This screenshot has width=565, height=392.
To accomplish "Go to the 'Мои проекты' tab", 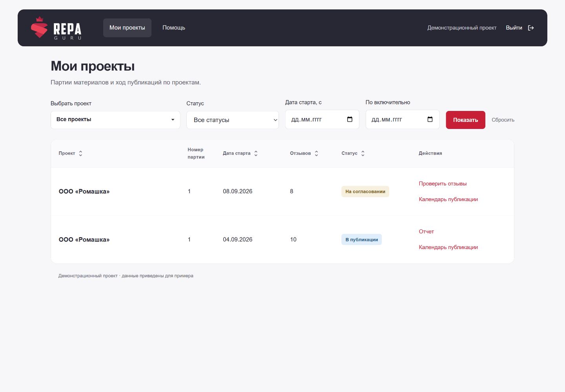I will click(127, 28).
